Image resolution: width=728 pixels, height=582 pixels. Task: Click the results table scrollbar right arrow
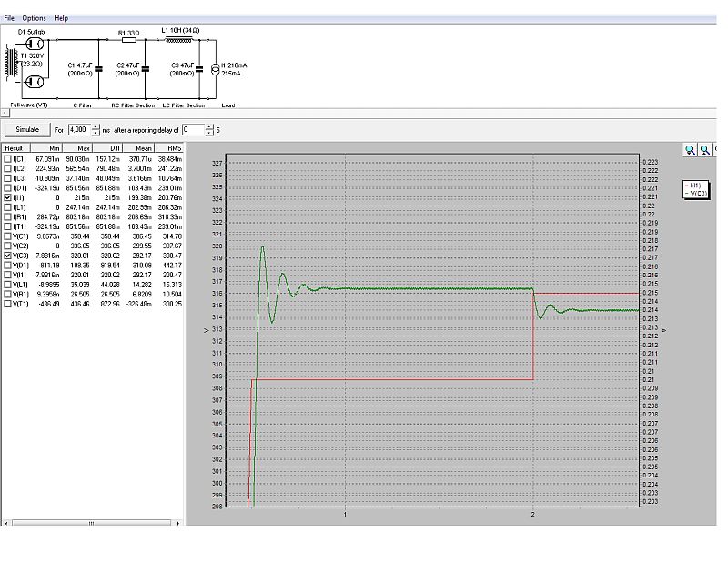pyautogui.click(x=178, y=523)
